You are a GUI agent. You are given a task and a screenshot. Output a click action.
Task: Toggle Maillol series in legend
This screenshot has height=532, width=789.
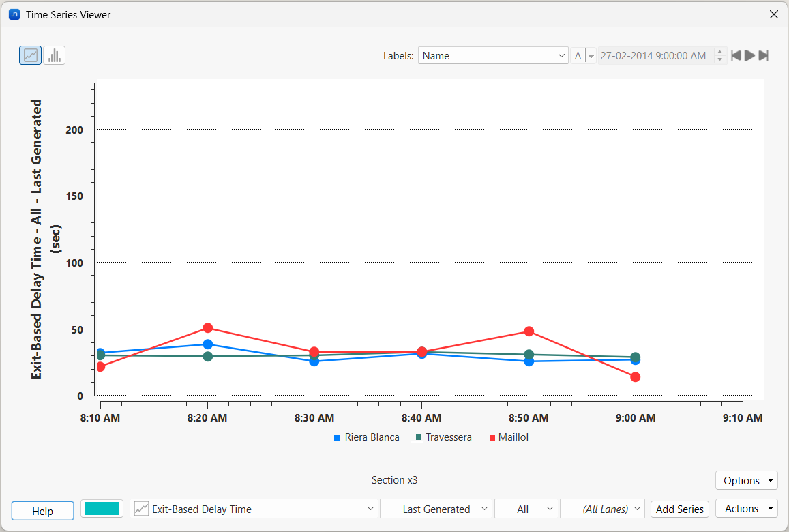tap(508, 437)
